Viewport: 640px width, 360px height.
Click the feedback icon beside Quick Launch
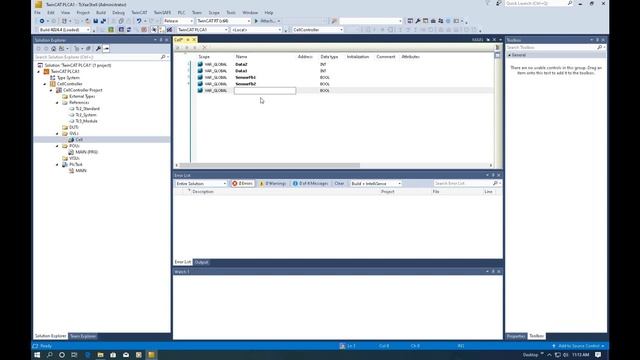point(498,3)
